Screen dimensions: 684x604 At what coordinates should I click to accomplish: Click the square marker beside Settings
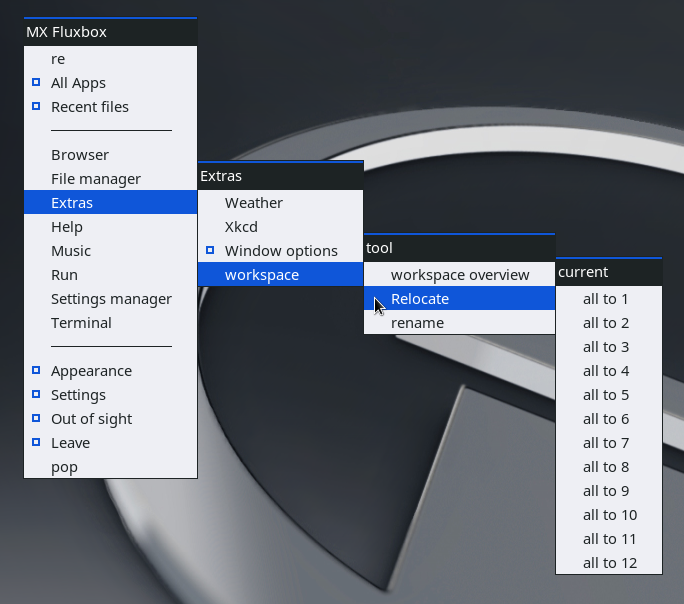[x=36, y=394]
